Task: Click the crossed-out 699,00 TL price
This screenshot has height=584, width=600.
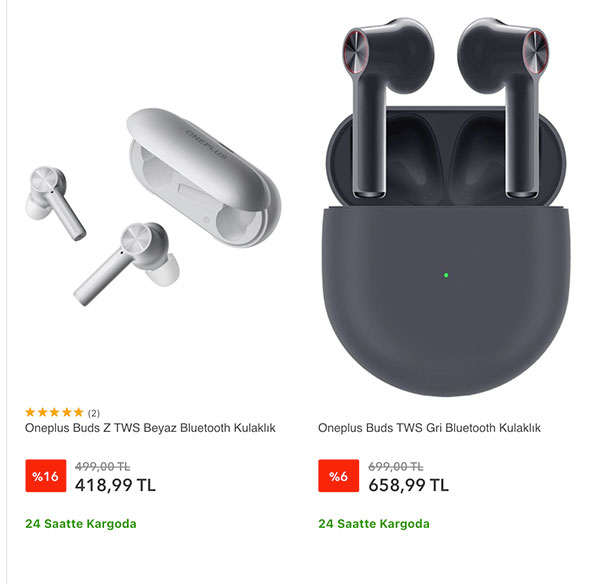Action: click(x=395, y=467)
